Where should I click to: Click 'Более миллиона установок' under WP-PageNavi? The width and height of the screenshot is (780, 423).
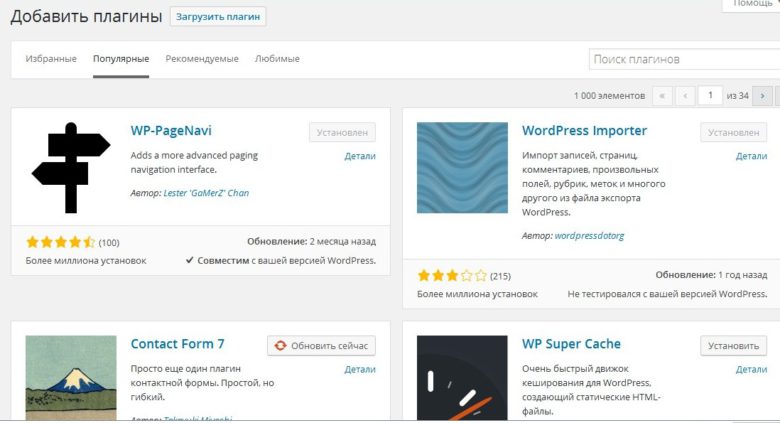86,261
